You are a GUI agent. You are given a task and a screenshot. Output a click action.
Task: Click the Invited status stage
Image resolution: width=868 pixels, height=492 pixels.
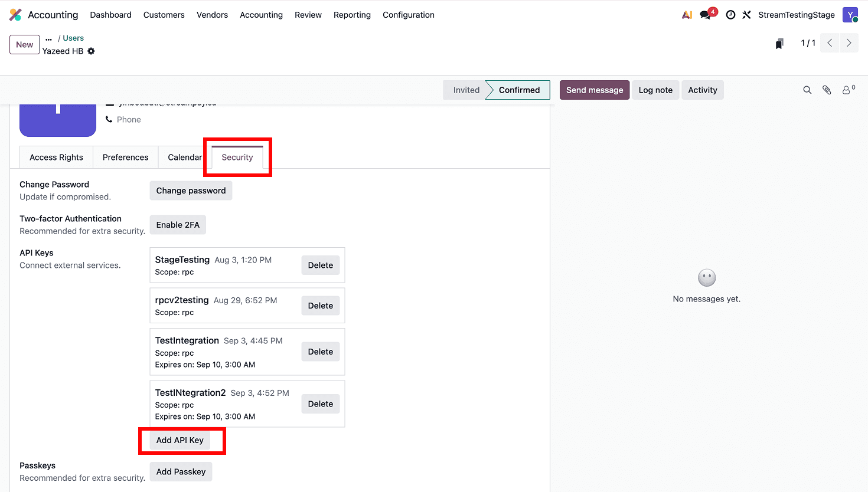click(466, 90)
